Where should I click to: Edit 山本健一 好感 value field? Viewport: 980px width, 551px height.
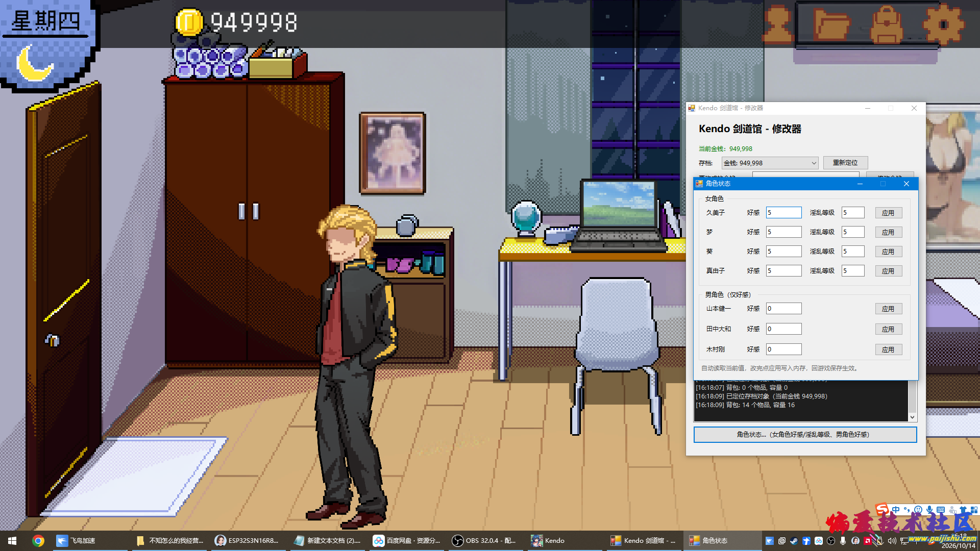[783, 309]
